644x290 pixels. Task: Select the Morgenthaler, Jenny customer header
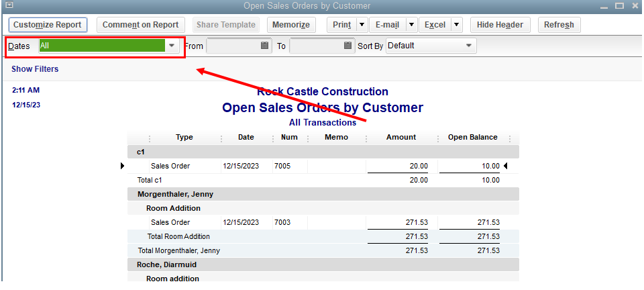pyautogui.click(x=323, y=194)
